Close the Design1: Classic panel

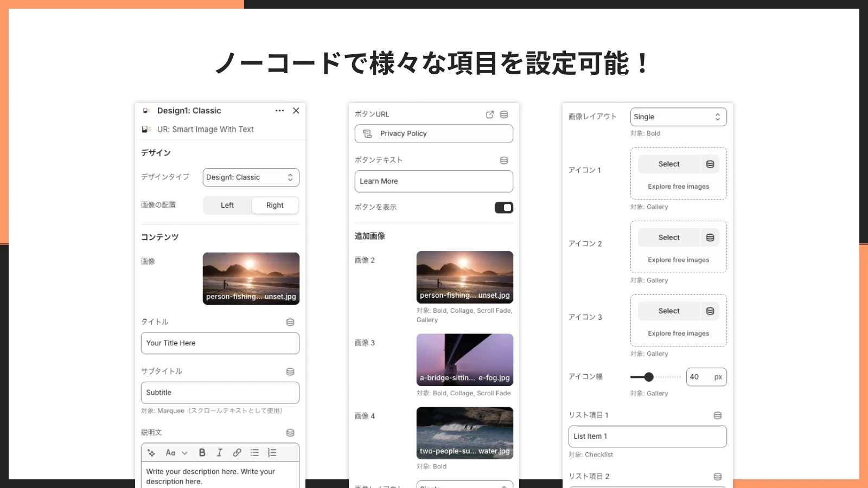pyautogui.click(x=296, y=111)
